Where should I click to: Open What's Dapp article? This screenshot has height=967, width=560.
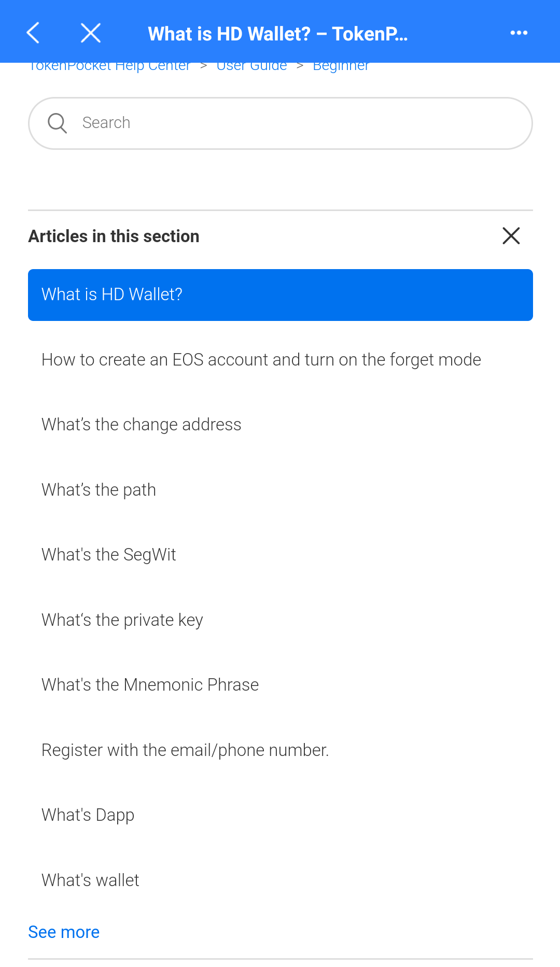(88, 815)
